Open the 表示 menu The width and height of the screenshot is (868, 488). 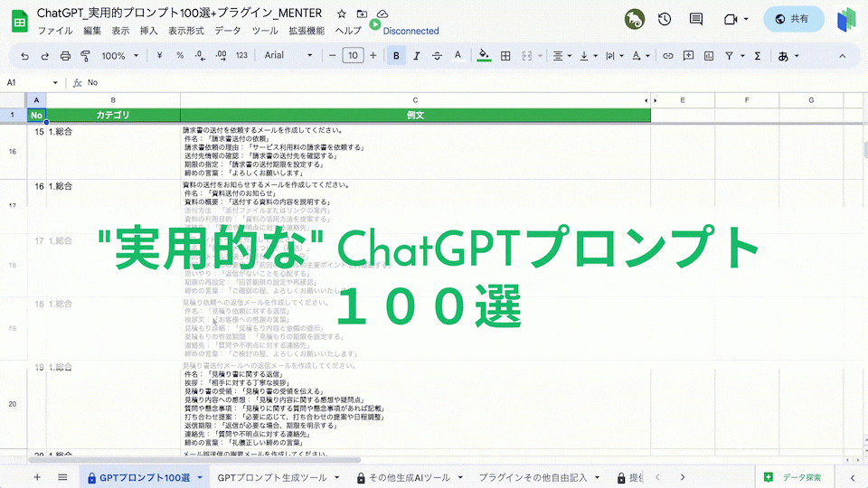pos(120,31)
